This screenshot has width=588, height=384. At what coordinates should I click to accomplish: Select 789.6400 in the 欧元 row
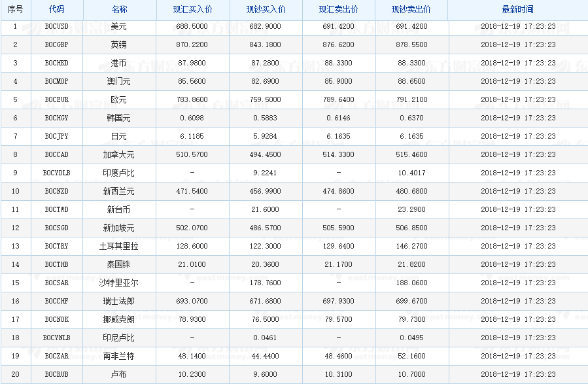(338, 99)
